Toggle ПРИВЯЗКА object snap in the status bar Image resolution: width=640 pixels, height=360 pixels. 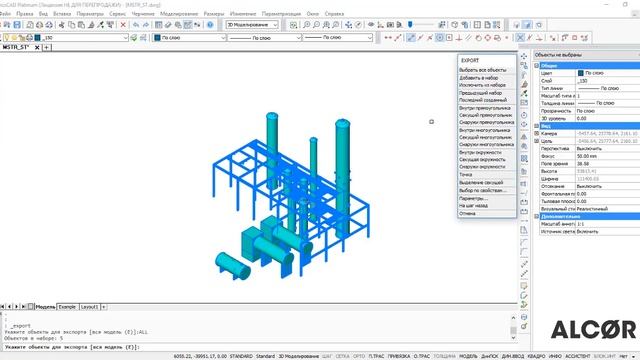[x=399, y=356]
